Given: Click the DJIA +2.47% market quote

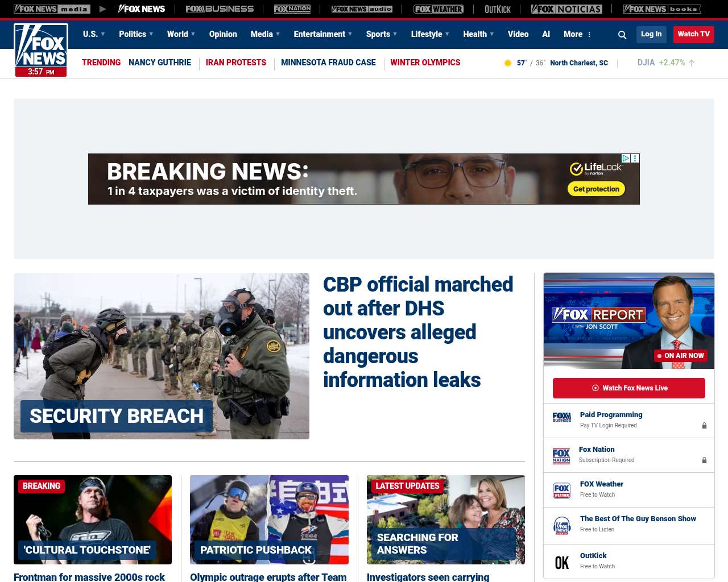Looking at the screenshot, I should [x=666, y=63].
